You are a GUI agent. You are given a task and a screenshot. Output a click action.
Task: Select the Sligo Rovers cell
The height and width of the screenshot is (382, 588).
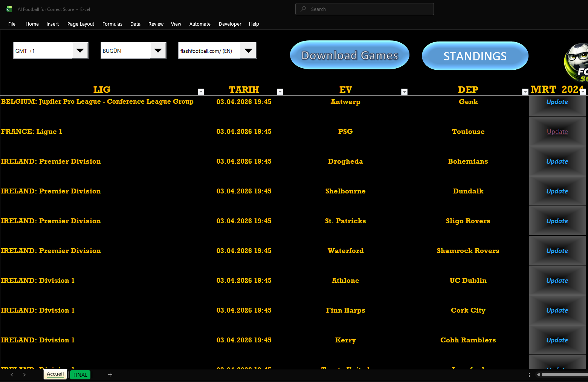[x=468, y=221]
